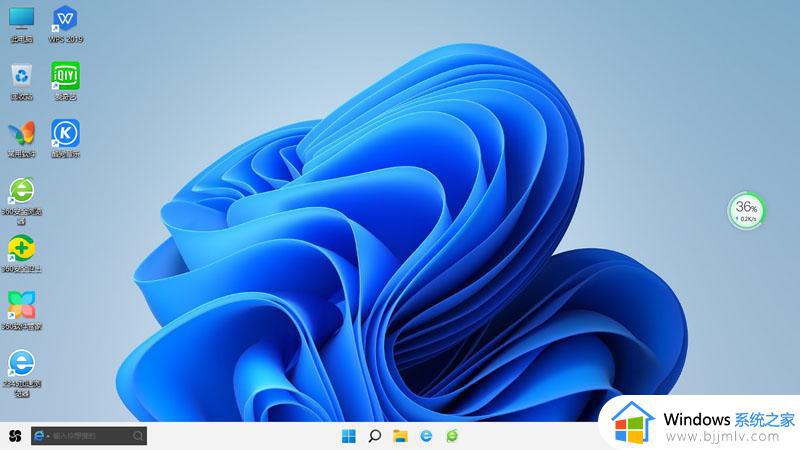Launch the green 360 browser taskbar icon
800x450 pixels.
click(452, 436)
